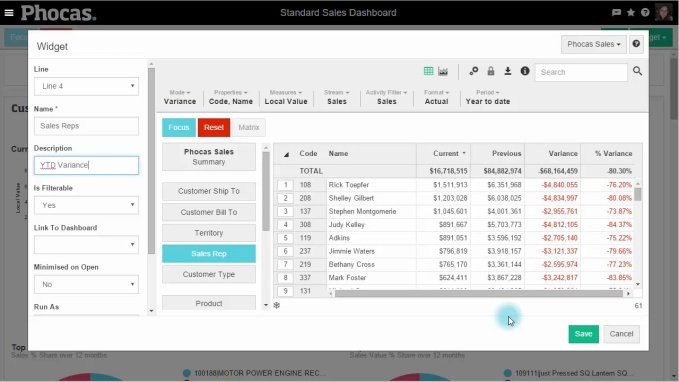Open the Link To Dashboard dropdown
The width and height of the screenshot is (679, 382).
[86, 245]
